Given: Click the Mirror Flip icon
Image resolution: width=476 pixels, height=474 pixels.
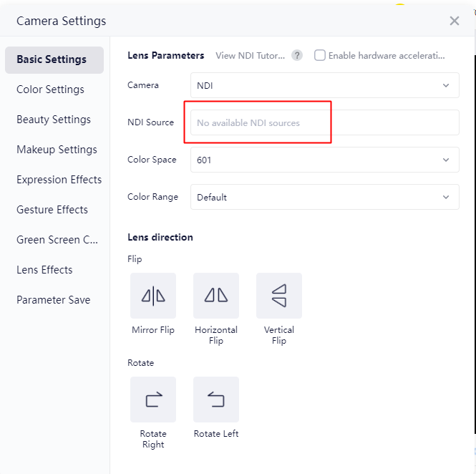Looking at the screenshot, I should (153, 296).
